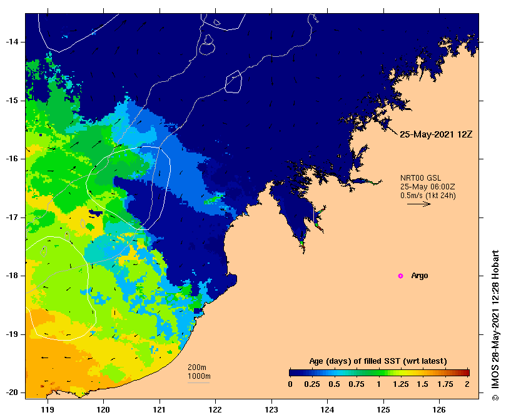Click the Age of filled SST colorbar title

[x=378, y=361]
